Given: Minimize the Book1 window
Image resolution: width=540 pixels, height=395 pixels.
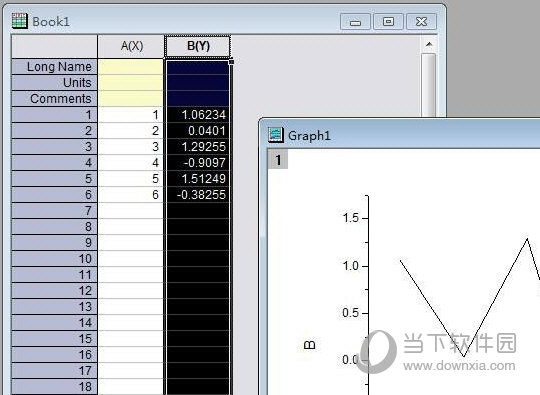Looking at the screenshot, I should point(355,22).
